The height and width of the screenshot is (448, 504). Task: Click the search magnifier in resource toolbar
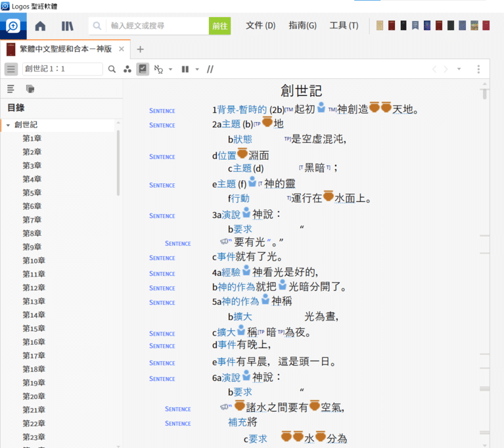(x=112, y=69)
